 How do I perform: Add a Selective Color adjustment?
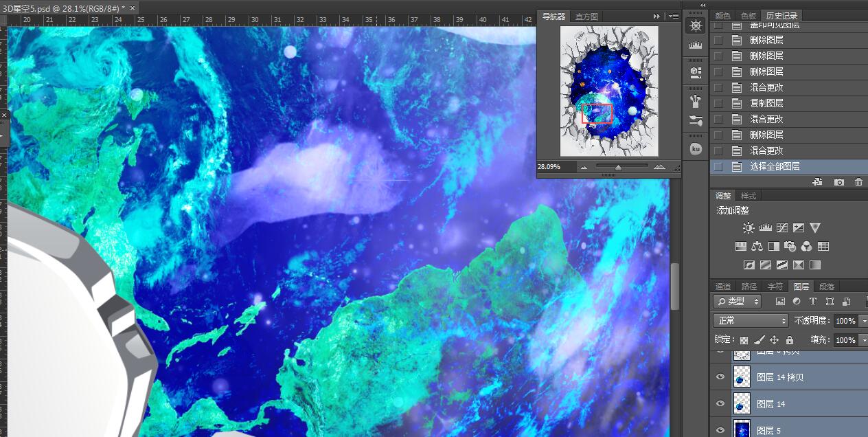799,265
